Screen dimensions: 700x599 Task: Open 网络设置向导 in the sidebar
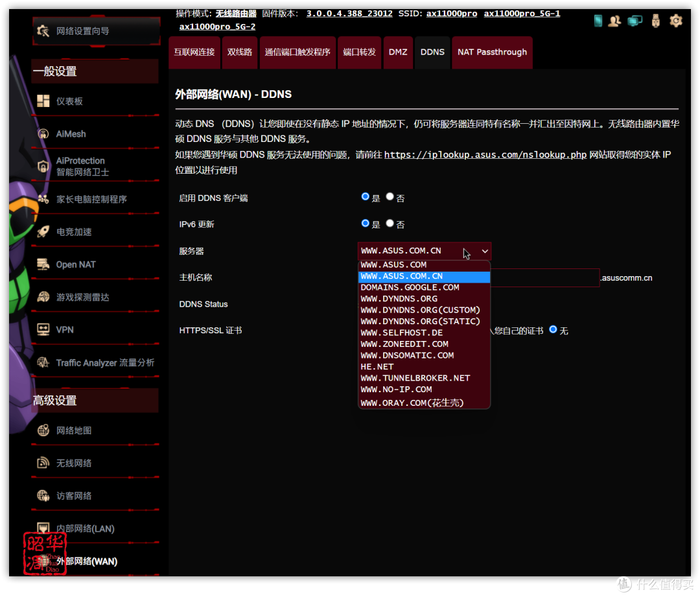(x=97, y=31)
